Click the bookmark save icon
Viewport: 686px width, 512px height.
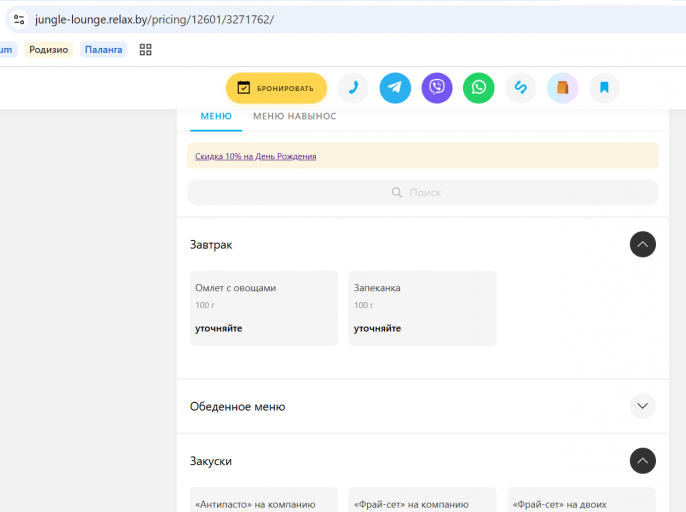click(x=604, y=88)
